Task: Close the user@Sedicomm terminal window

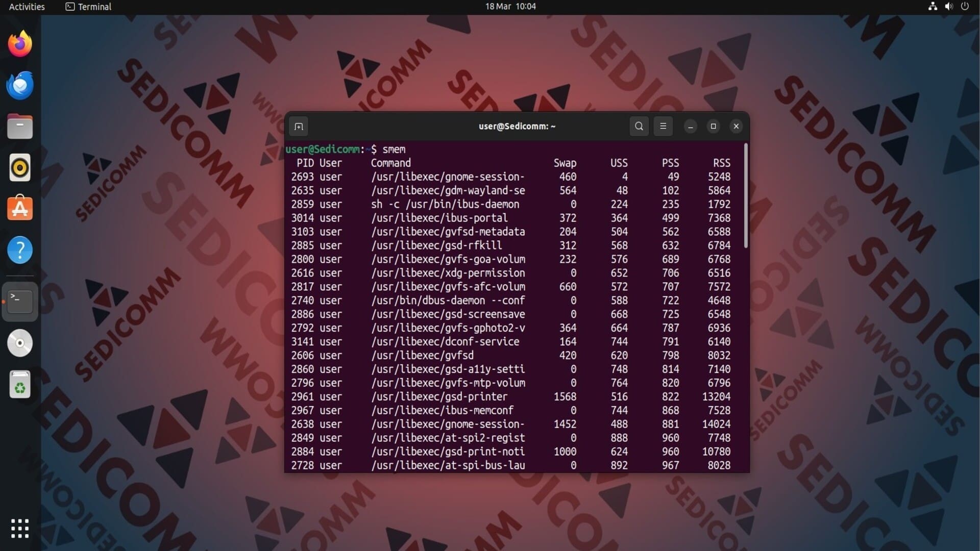Action: tap(736, 127)
